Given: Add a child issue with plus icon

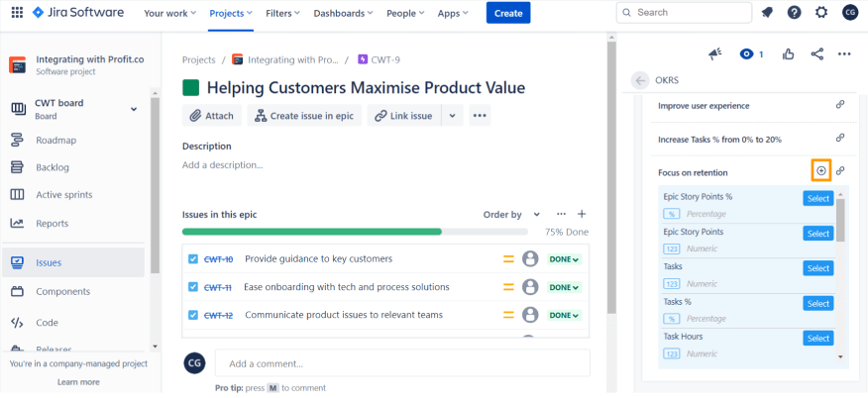Looking at the screenshot, I should (x=582, y=214).
